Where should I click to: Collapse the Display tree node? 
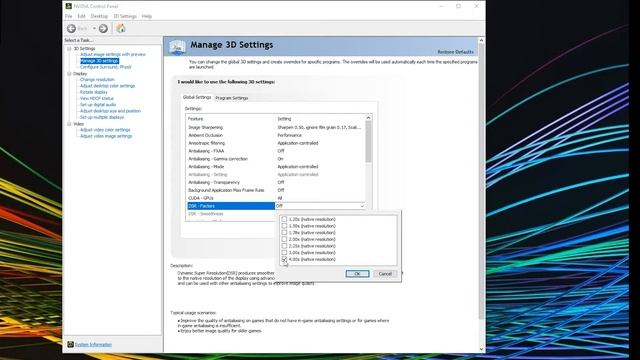coord(69,74)
